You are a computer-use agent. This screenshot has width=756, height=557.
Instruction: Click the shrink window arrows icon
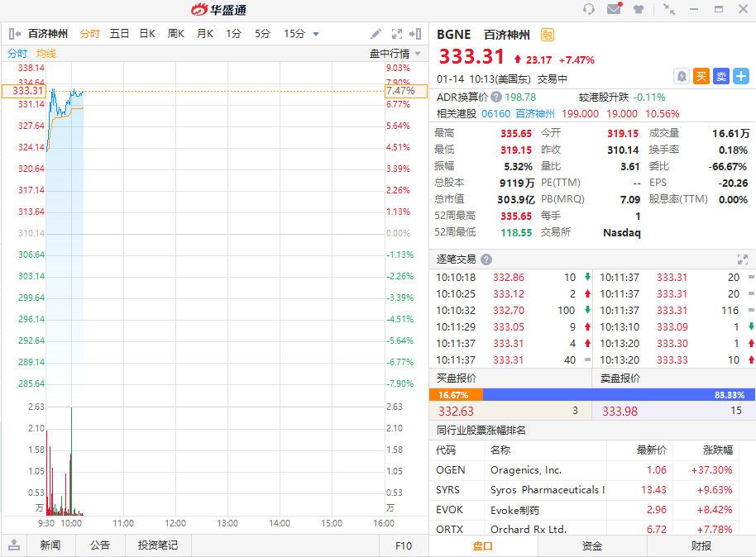tap(669, 9)
